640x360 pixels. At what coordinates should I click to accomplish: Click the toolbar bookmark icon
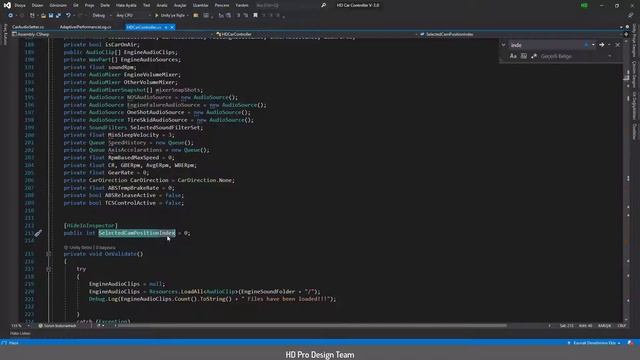[256, 16]
